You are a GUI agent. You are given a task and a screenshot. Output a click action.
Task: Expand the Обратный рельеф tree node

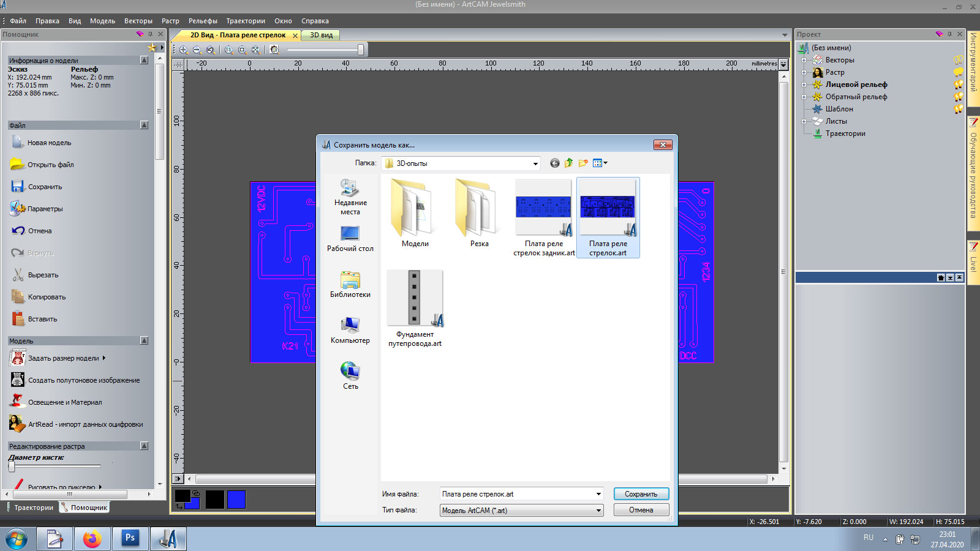point(804,97)
